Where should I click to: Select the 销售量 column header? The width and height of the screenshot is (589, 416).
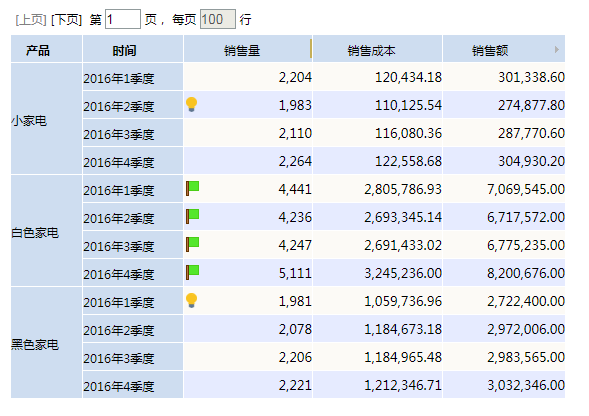(x=248, y=49)
